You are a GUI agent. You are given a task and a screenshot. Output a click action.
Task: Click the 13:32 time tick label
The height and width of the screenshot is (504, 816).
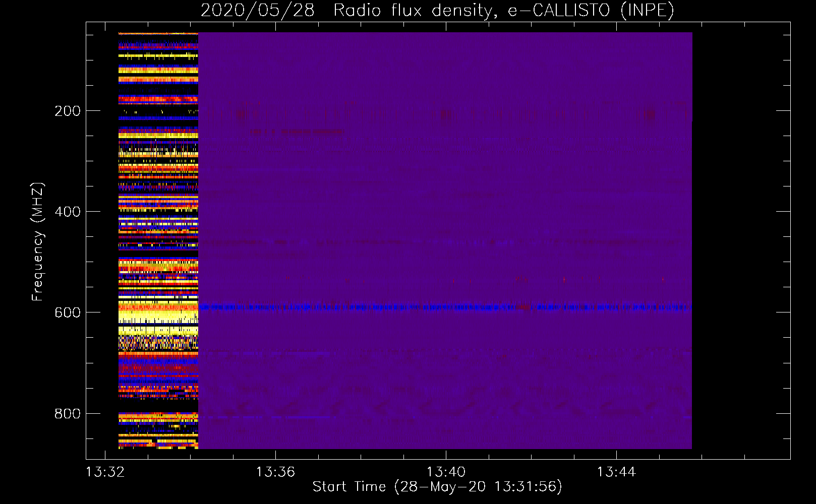tap(105, 472)
